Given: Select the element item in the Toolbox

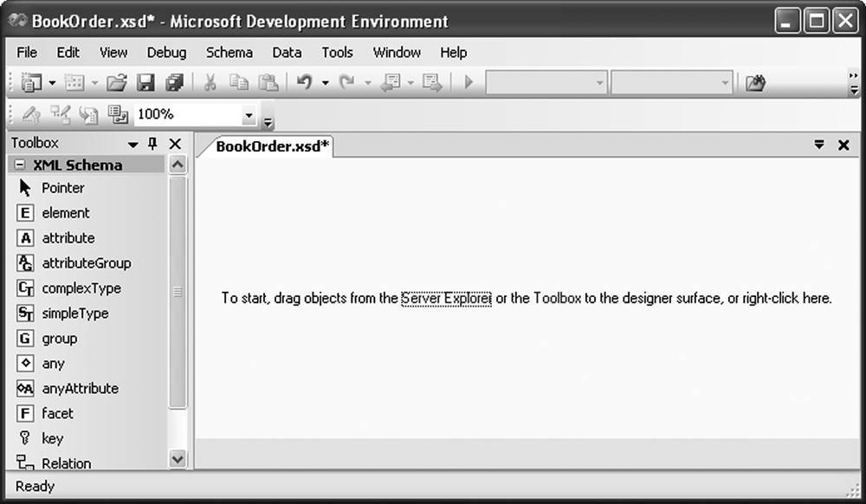Looking at the screenshot, I should tap(53, 213).
